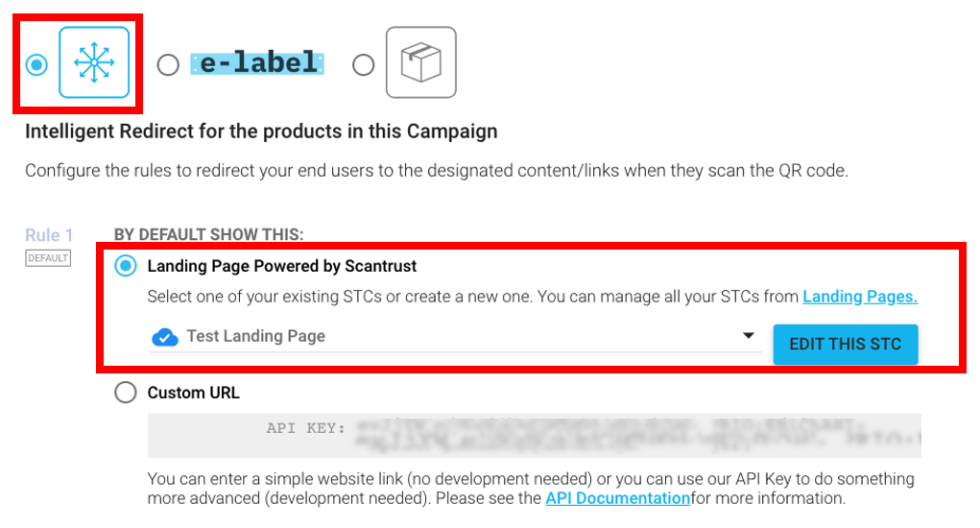The image size is (980, 528).
Task: Click the dropdown arrow next to Edit button
Action: coord(749,336)
